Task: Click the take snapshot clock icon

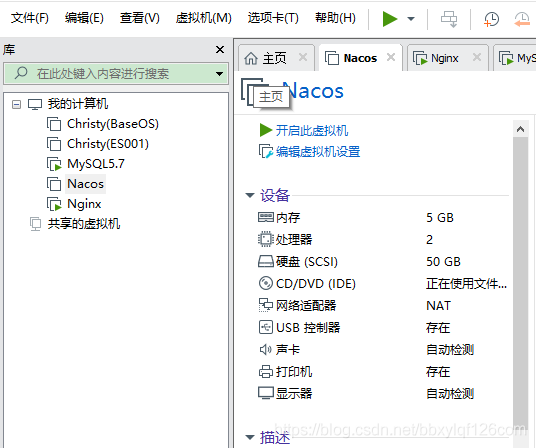Action: (x=492, y=19)
